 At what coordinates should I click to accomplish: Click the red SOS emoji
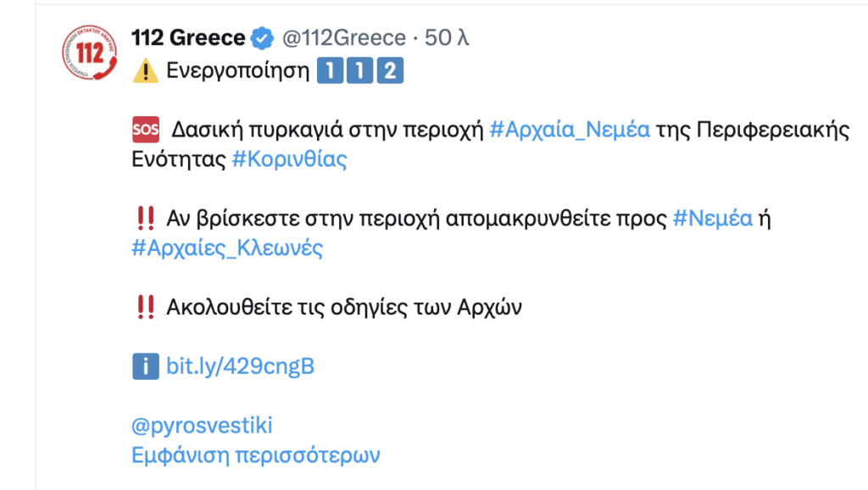(146, 131)
